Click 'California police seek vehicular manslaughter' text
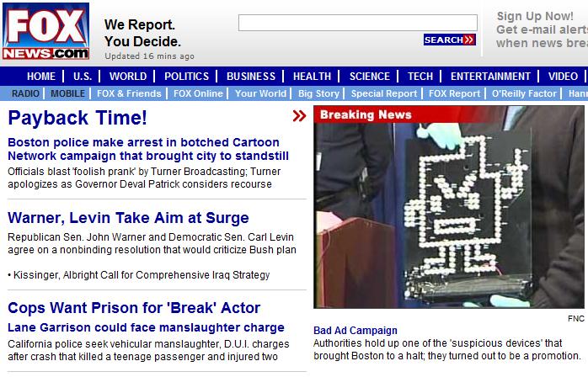Viewport: 588px width, 377px height. pyautogui.click(x=148, y=350)
